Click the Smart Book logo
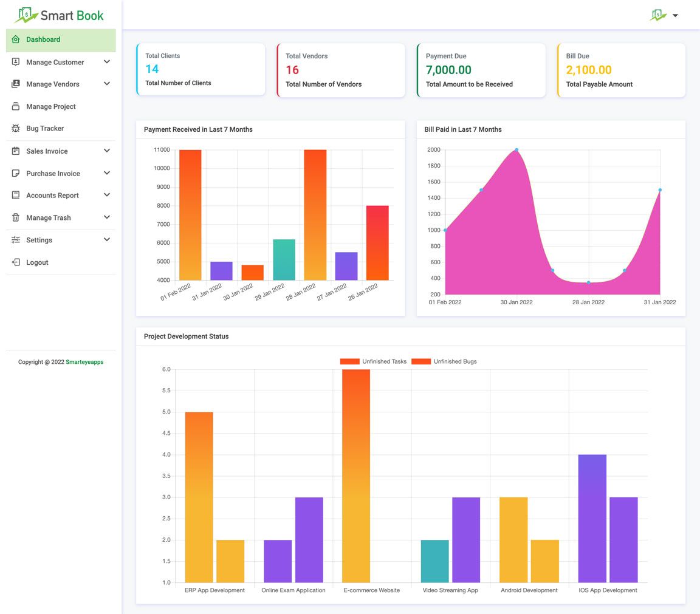Screen dimensions: 700x614 59,15
